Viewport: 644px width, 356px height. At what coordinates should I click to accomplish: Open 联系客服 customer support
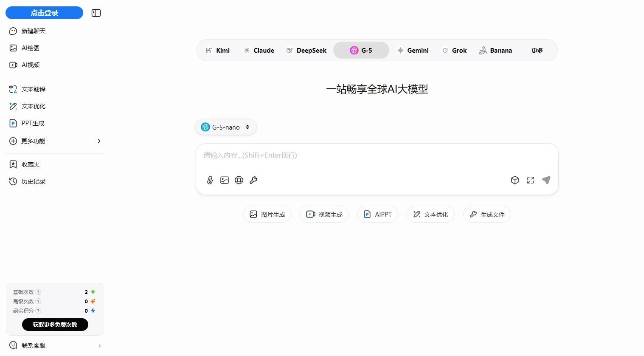[55, 345]
